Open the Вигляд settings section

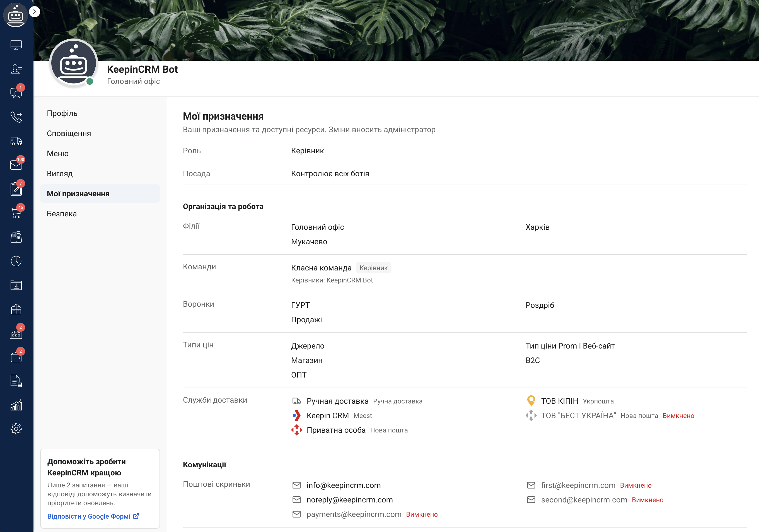[x=100, y=174]
